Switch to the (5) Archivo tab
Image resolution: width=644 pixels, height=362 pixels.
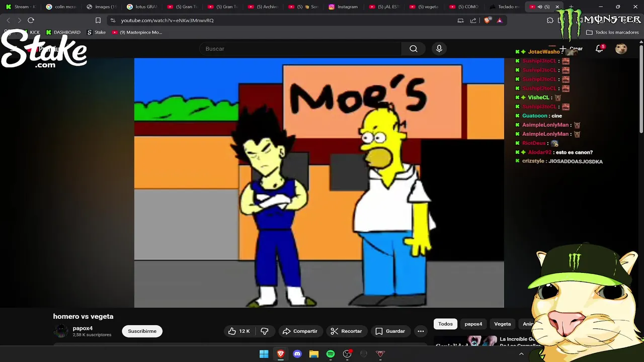tap(263, 7)
